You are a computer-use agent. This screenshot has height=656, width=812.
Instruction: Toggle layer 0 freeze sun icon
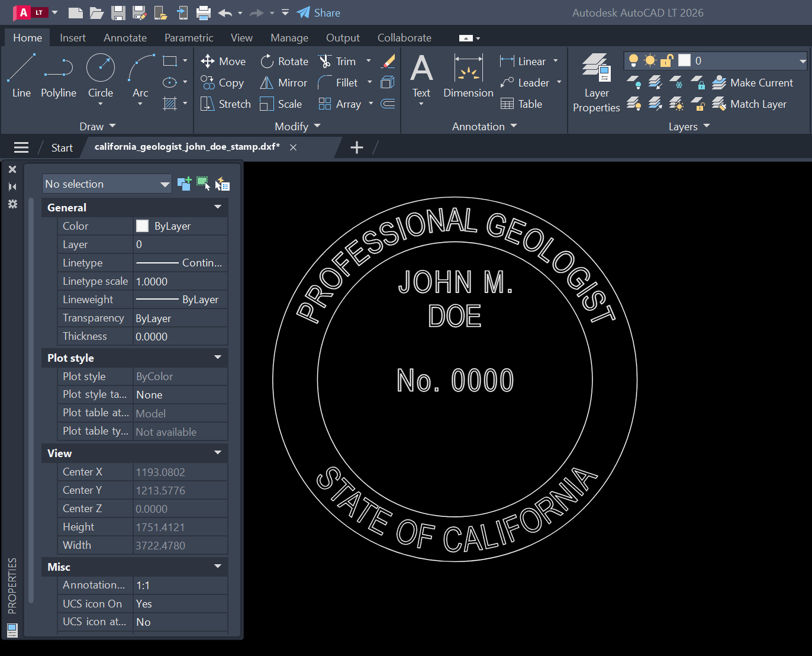(x=650, y=60)
